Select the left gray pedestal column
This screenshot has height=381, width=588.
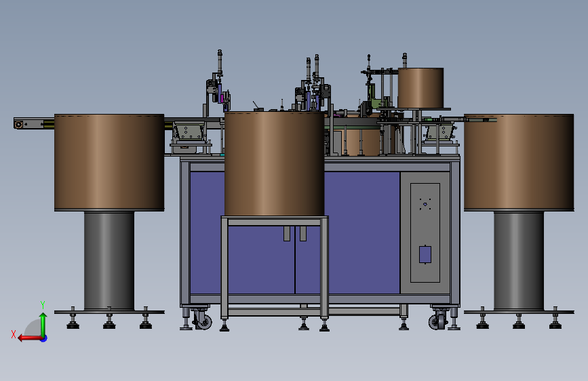coord(109,260)
